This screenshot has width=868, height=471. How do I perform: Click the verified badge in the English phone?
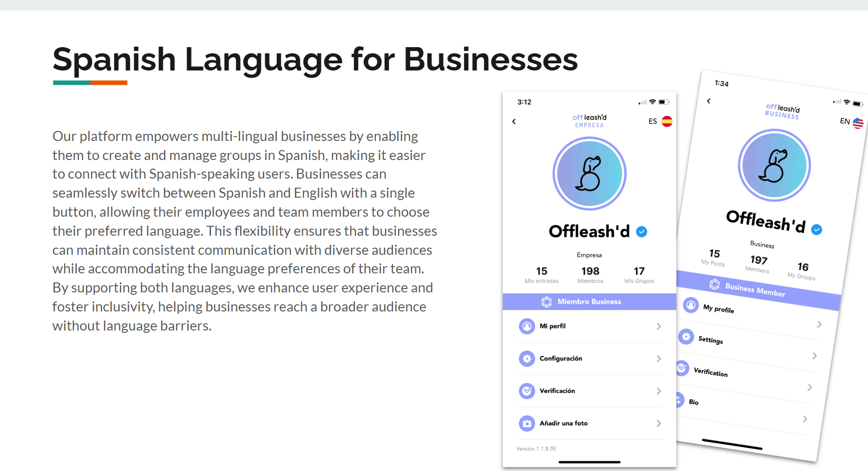coord(817,230)
